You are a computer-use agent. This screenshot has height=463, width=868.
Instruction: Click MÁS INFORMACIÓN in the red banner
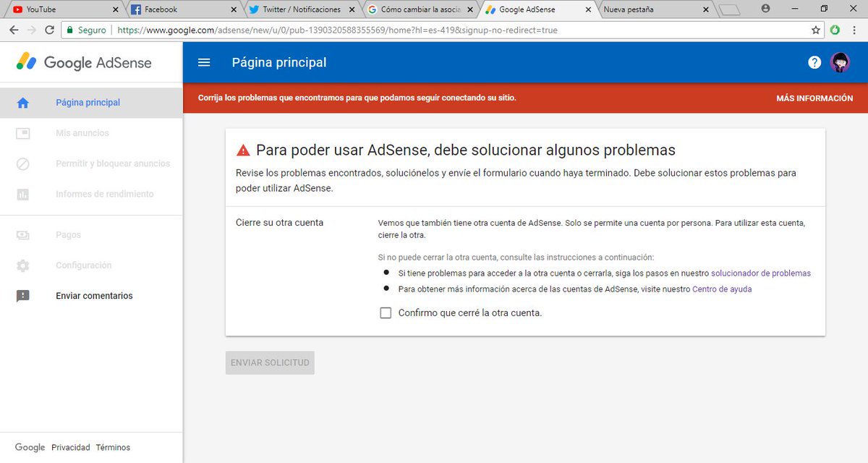814,98
